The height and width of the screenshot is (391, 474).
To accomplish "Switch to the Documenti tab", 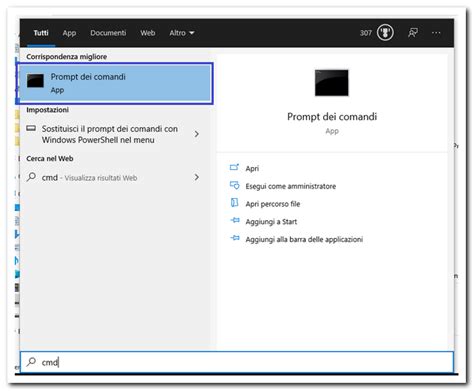I will (108, 33).
